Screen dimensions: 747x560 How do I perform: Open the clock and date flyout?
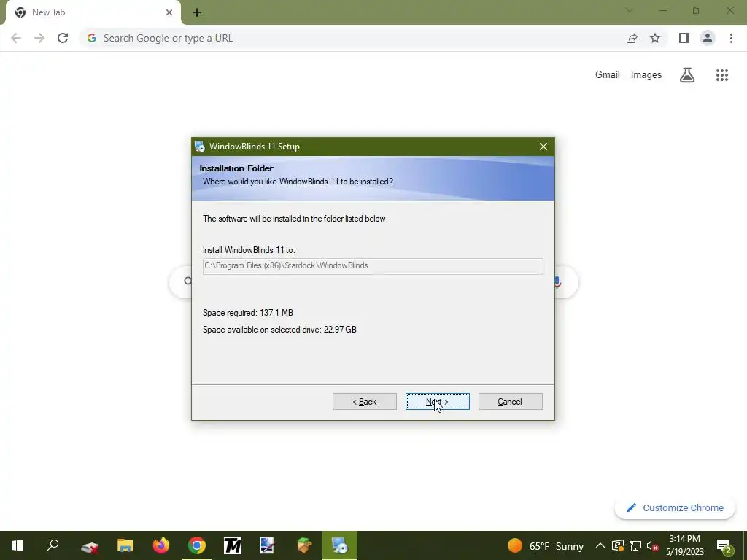685,545
